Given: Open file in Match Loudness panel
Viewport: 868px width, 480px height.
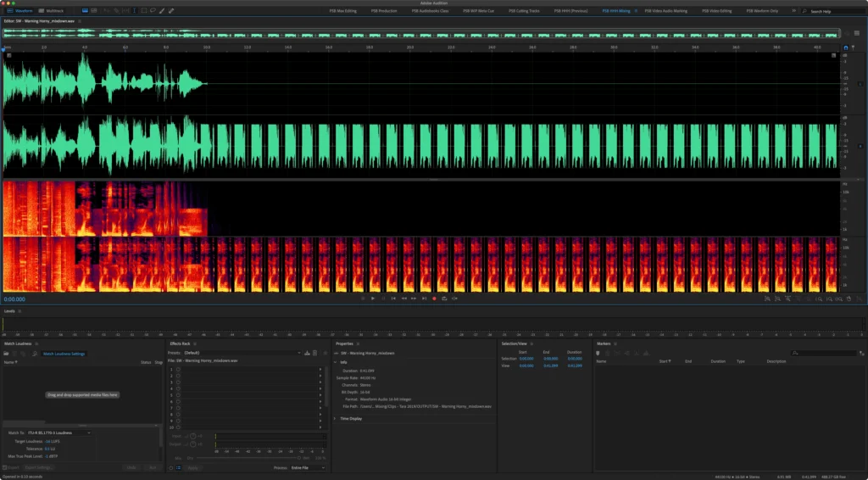Looking at the screenshot, I should [6, 354].
